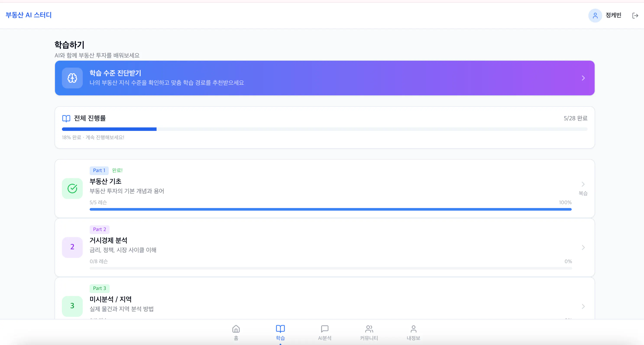Viewport: 644px width, 345px height.
Task: Select the Part 3 badge on 미시분석 / 지역
Action: click(x=99, y=288)
